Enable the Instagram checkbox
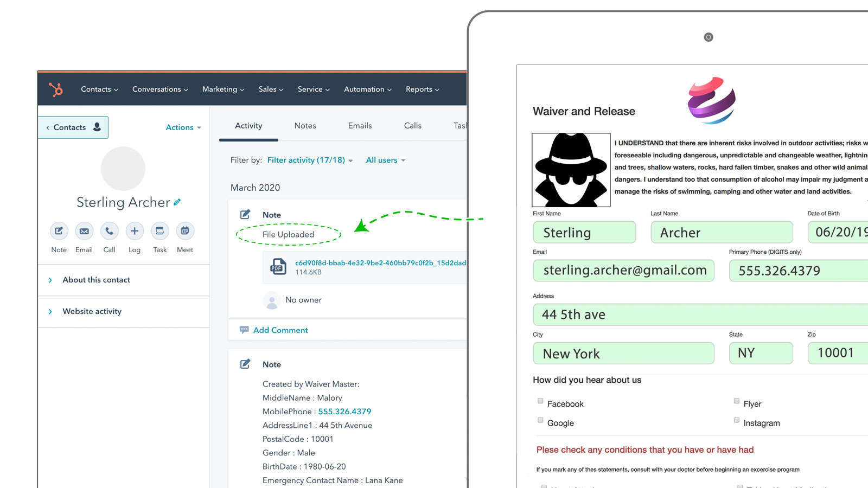The height and width of the screenshot is (488, 868). coord(737,420)
